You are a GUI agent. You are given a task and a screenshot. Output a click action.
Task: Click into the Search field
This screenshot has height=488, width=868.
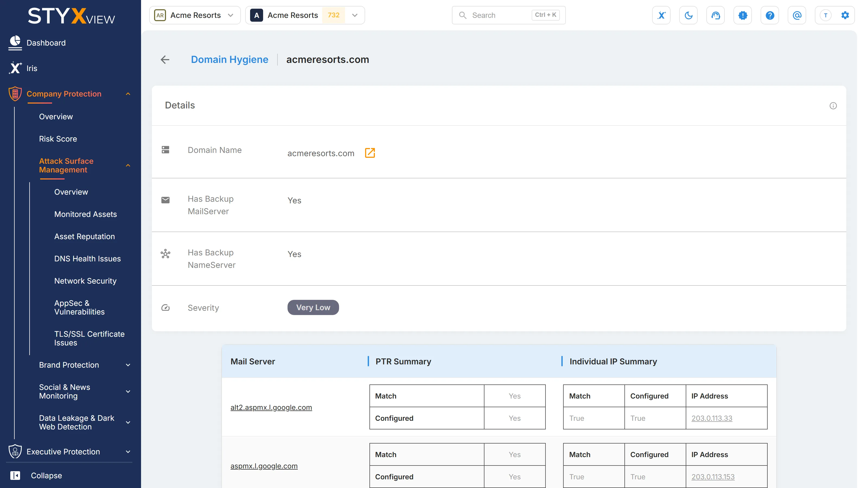pos(509,15)
